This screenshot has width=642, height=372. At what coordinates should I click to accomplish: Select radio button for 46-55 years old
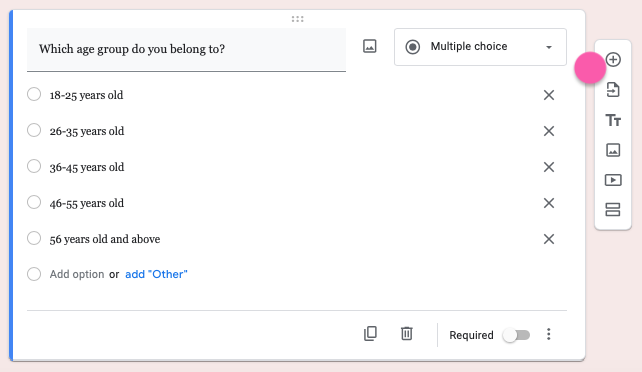coord(34,202)
